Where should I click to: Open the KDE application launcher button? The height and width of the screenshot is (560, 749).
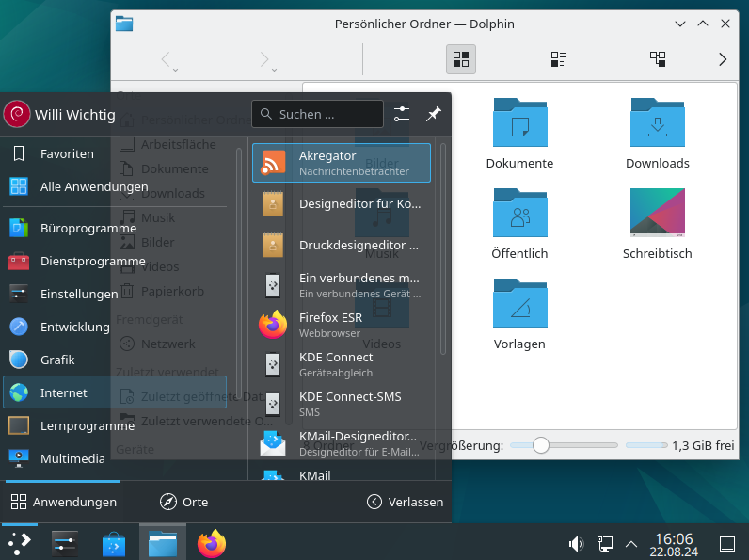click(20, 543)
